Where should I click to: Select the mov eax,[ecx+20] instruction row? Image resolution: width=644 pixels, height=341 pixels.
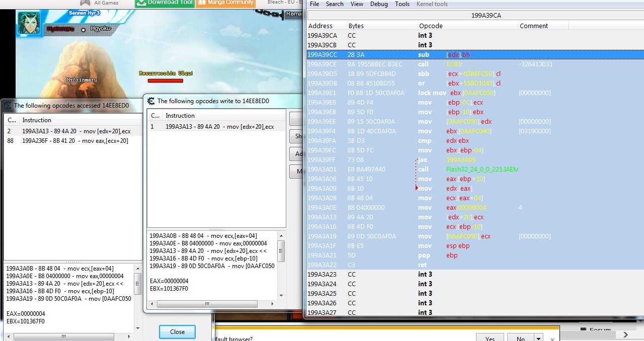pyautogui.click(x=75, y=141)
